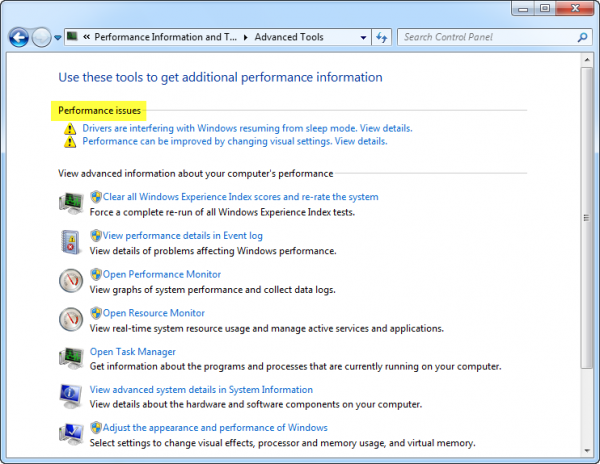Maximize the Advanced Tools window
This screenshot has width=600, height=464.
[x=545, y=8]
